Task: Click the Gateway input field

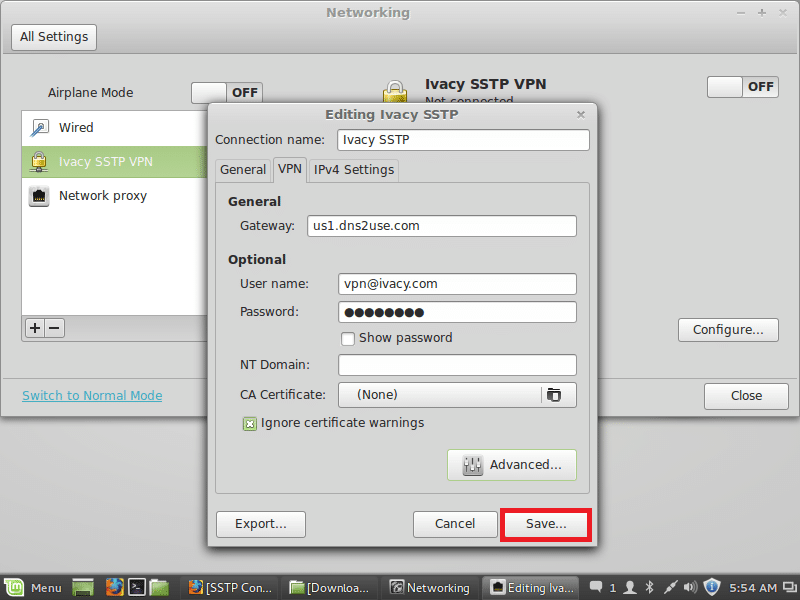Action: tap(442, 226)
